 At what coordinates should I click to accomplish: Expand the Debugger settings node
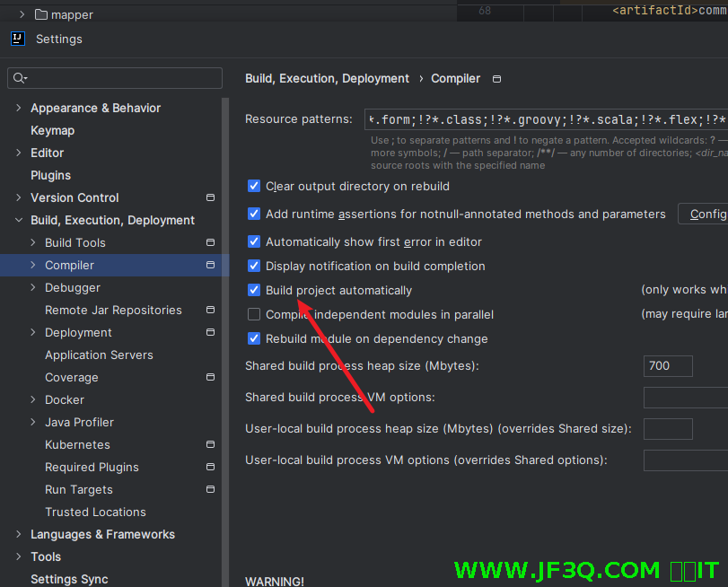(34, 287)
